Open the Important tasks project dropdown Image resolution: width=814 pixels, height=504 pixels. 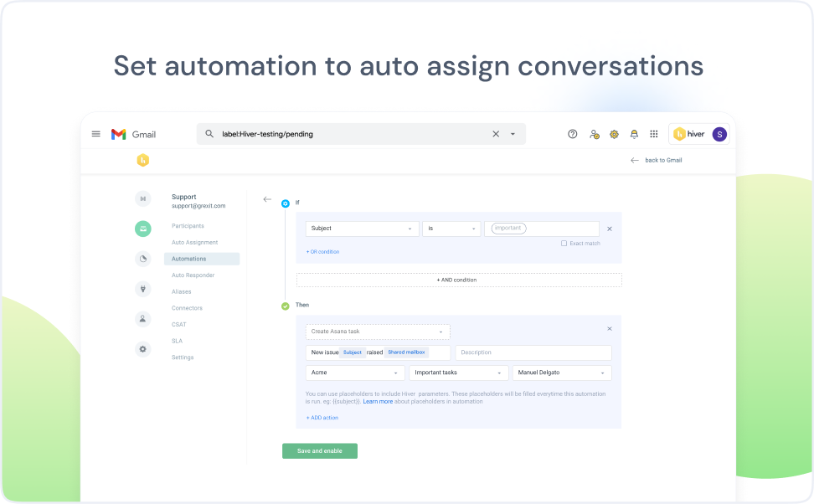click(459, 373)
